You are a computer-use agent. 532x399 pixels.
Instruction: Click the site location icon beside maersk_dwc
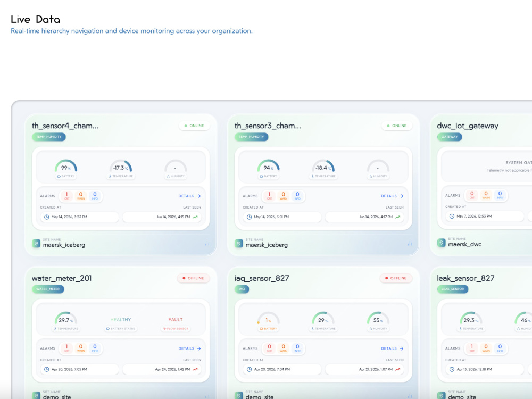pos(441,243)
